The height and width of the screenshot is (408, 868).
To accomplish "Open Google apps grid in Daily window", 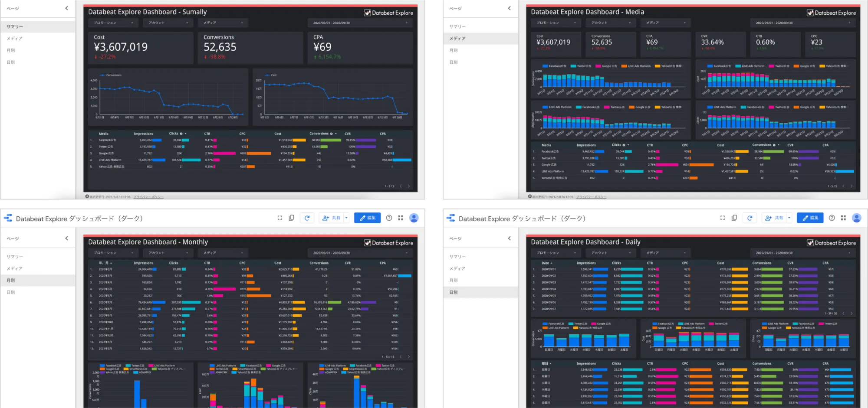I will pos(843,218).
